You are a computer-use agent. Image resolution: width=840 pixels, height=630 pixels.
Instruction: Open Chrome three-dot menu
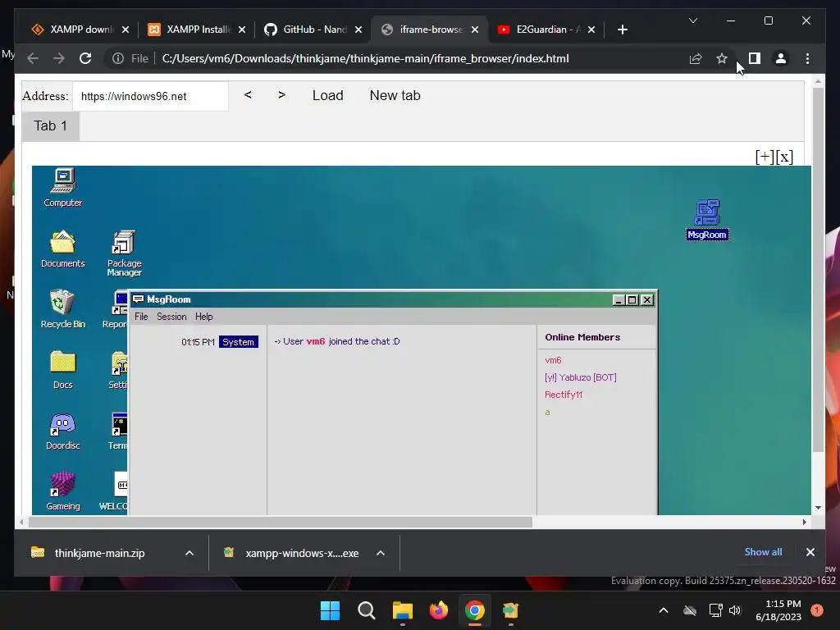pos(807,58)
